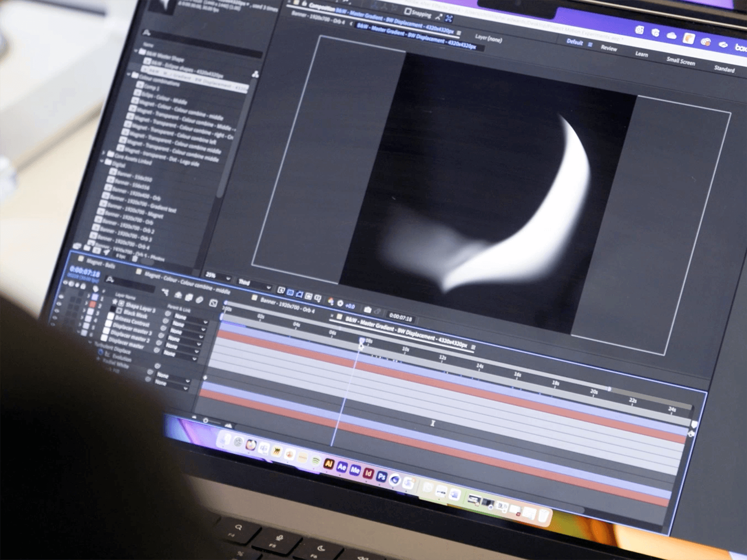Click the Box icon in the menu bar
Image resolution: width=747 pixels, height=560 pixels.
(740, 48)
